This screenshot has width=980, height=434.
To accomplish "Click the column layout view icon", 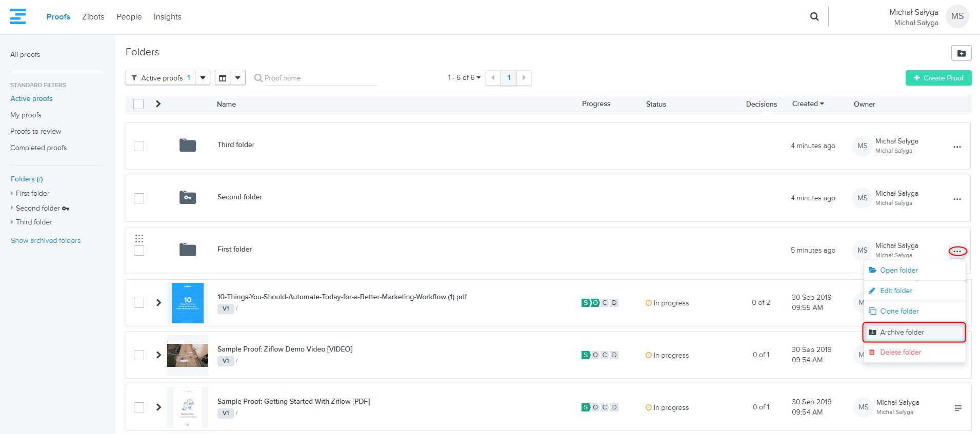I will (223, 78).
